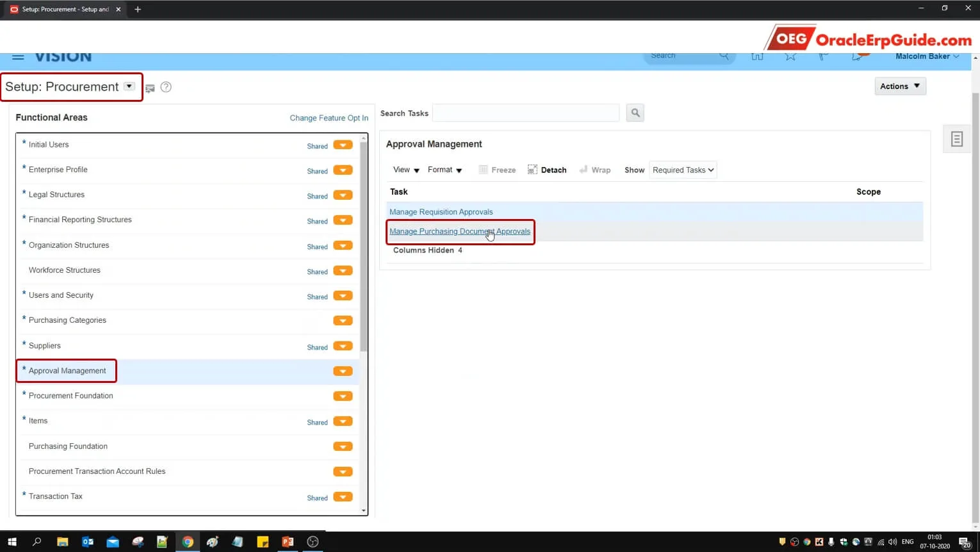Select the Suppliers functional area
This screenshot has width=980, height=552.
tap(44, 346)
